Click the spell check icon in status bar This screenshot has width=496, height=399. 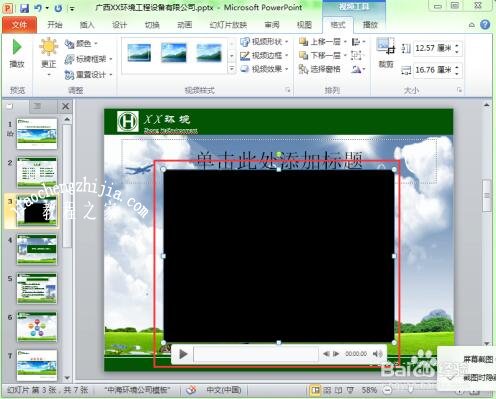pyautogui.click(x=191, y=389)
